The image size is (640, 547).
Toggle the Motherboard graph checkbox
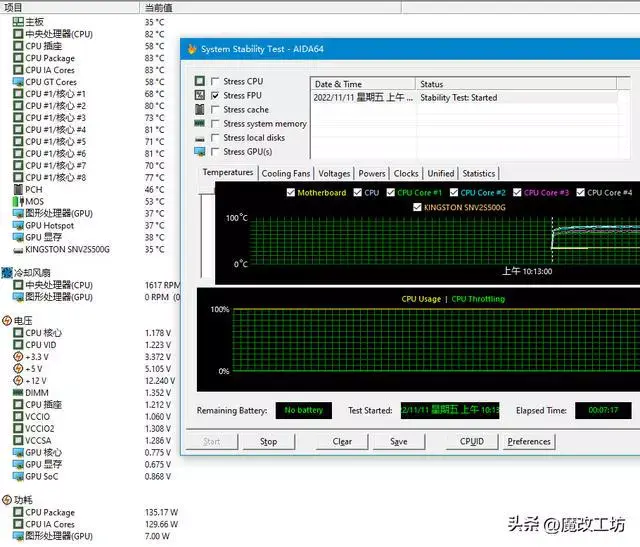(291, 192)
